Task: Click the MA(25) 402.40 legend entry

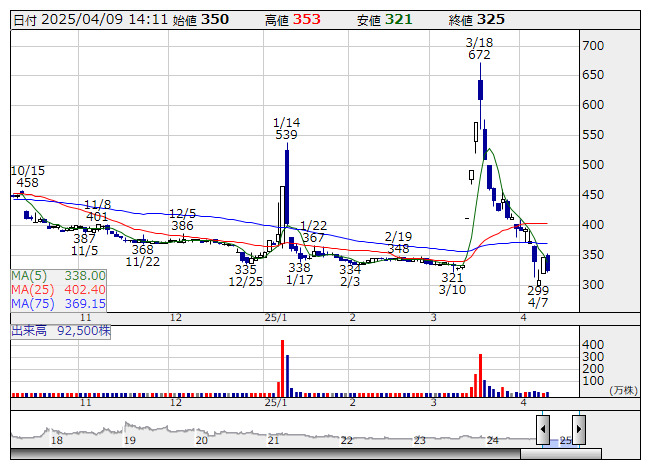Action: 58,289
